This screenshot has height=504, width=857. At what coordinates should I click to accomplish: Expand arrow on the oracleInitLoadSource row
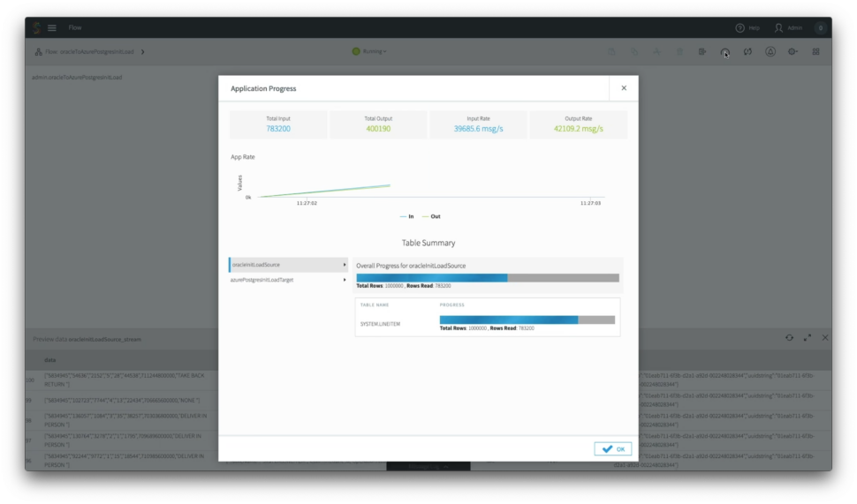(345, 265)
